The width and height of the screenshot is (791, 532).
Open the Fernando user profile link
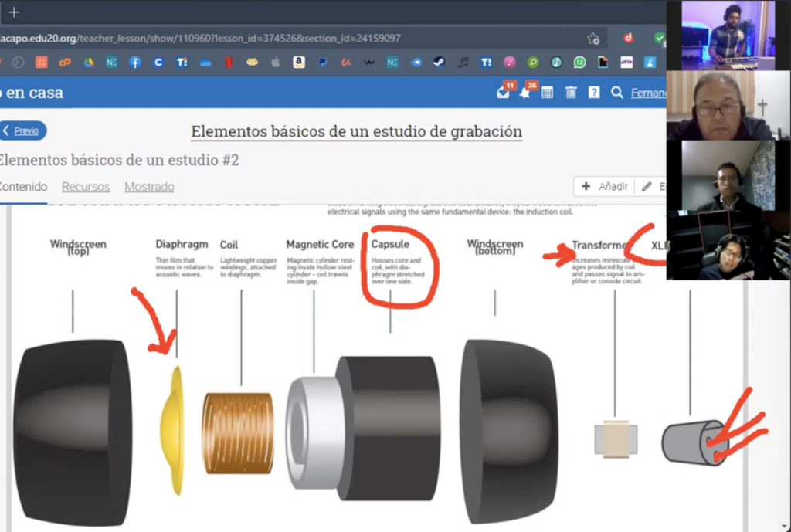(648, 93)
